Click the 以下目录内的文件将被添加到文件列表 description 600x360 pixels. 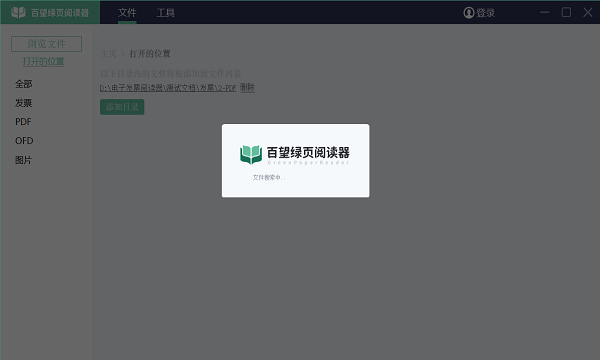pos(171,73)
